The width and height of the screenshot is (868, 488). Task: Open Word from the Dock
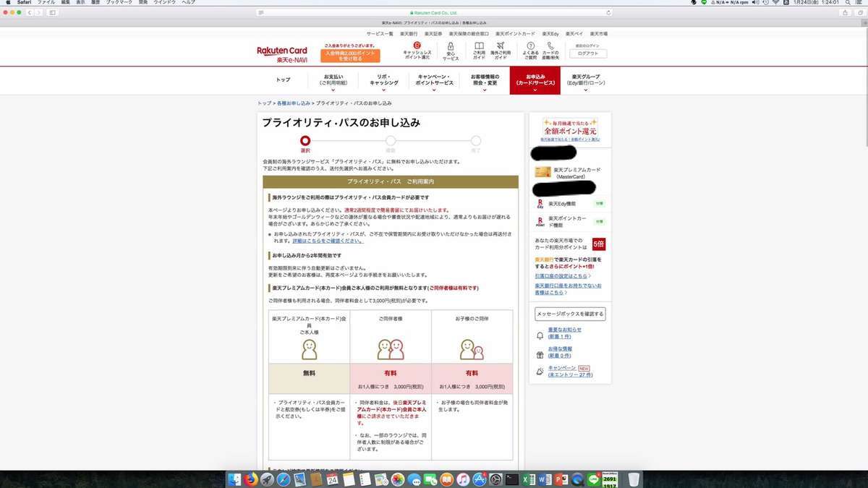click(545, 479)
